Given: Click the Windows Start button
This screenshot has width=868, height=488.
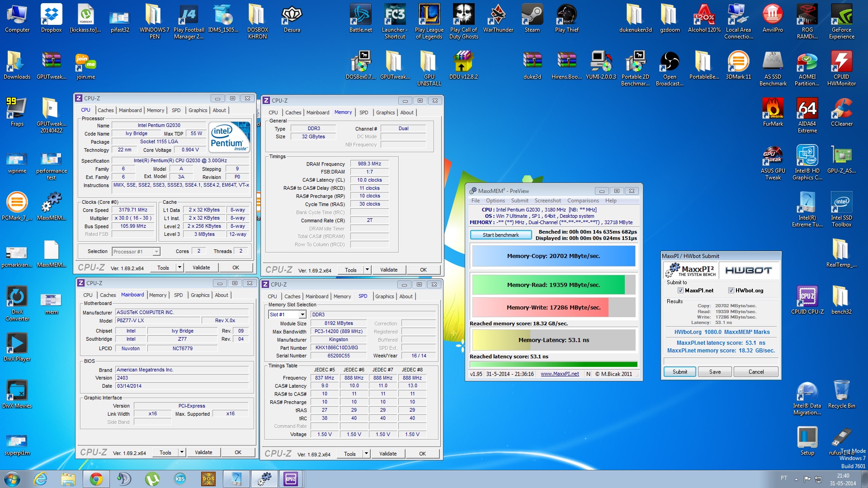Looking at the screenshot, I should coord(12,479).
